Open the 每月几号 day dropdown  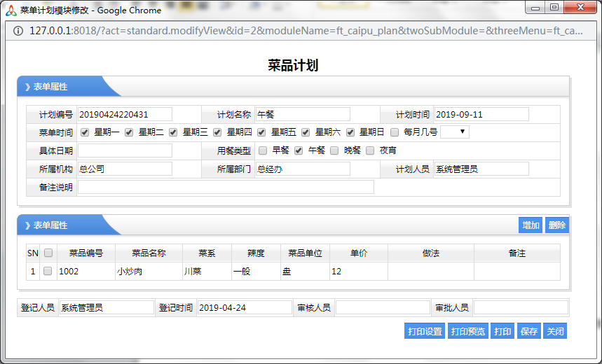coord(454,132)
